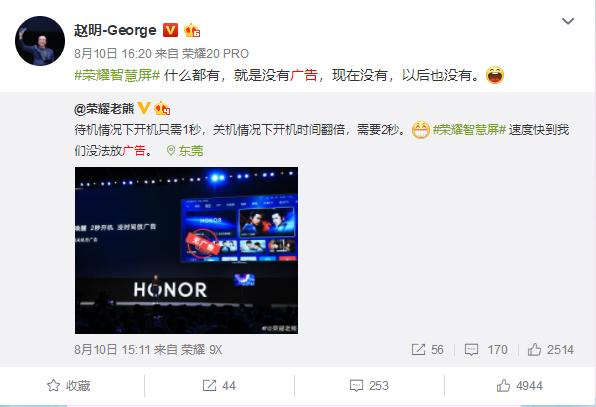Open the post options chevron menu
Image resolution: width=596 pixels, height=407 pixels.
568,21
